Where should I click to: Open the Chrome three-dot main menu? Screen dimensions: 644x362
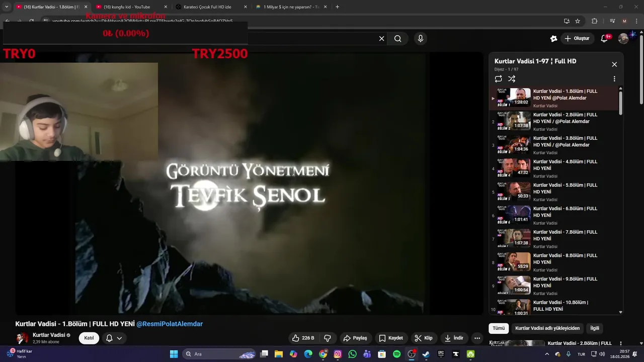[636, 21]
